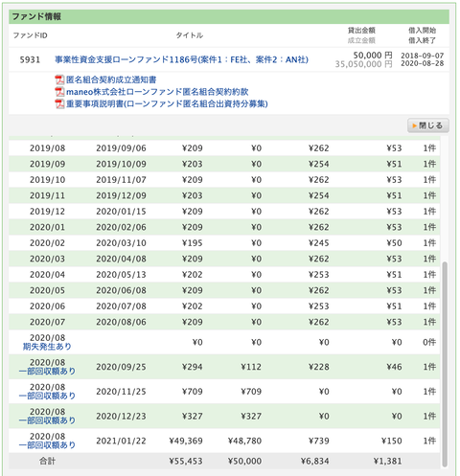Viewport: 460px width, 476px height.
Task: Click ¥294 in 2020/09/25 row
Action: (193, 367)
